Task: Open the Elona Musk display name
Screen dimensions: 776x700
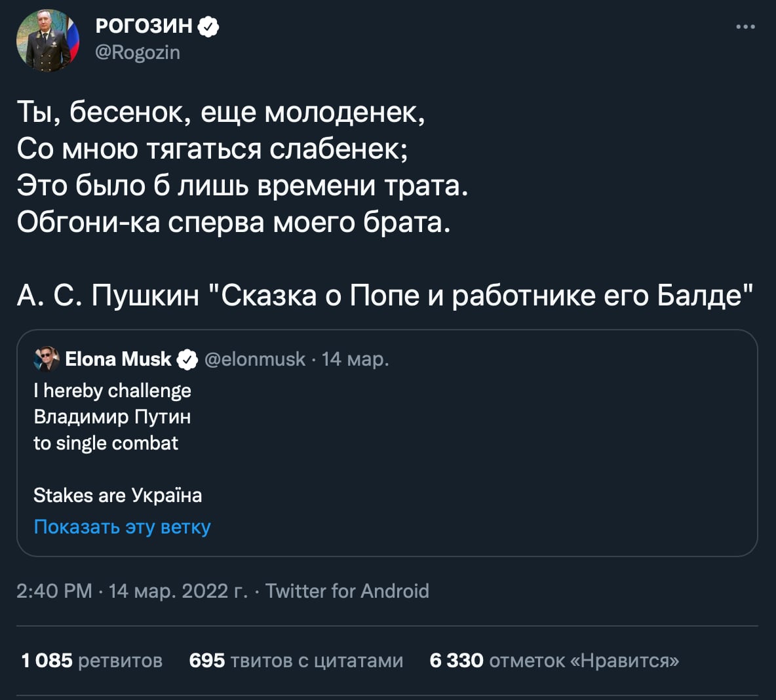Action: point(118,359)
